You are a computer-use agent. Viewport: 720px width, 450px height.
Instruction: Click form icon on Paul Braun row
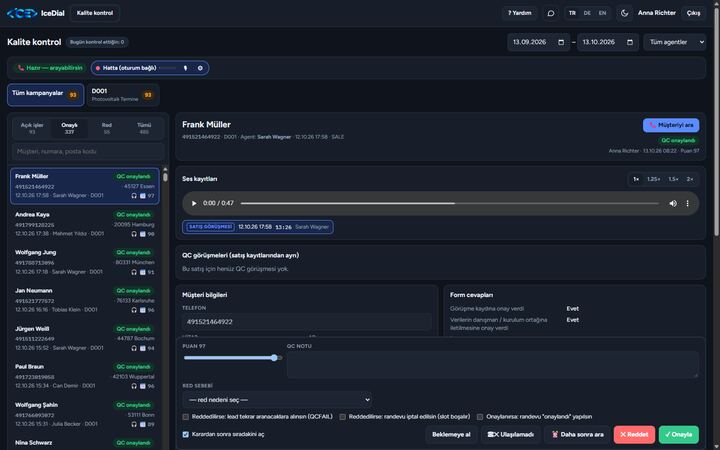pyautogui.click(x=143, y=386)
